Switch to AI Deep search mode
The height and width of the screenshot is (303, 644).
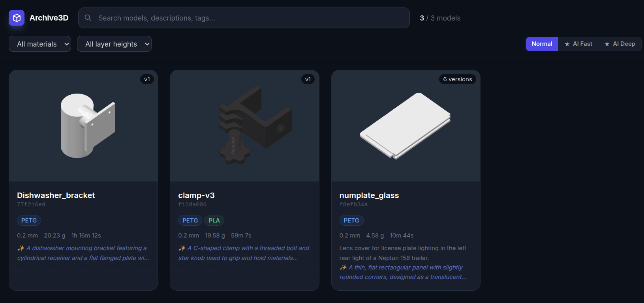pos(620,44)
